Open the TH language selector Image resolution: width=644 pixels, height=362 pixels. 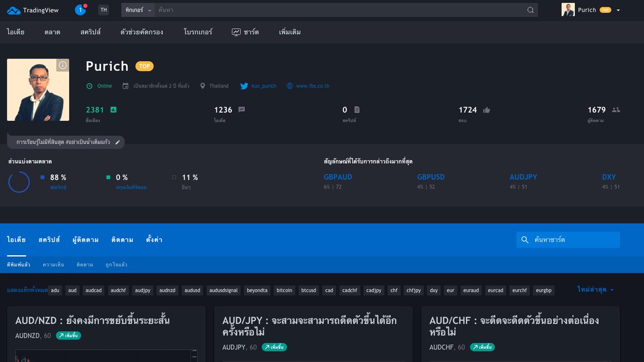click(x=103, y=10)
